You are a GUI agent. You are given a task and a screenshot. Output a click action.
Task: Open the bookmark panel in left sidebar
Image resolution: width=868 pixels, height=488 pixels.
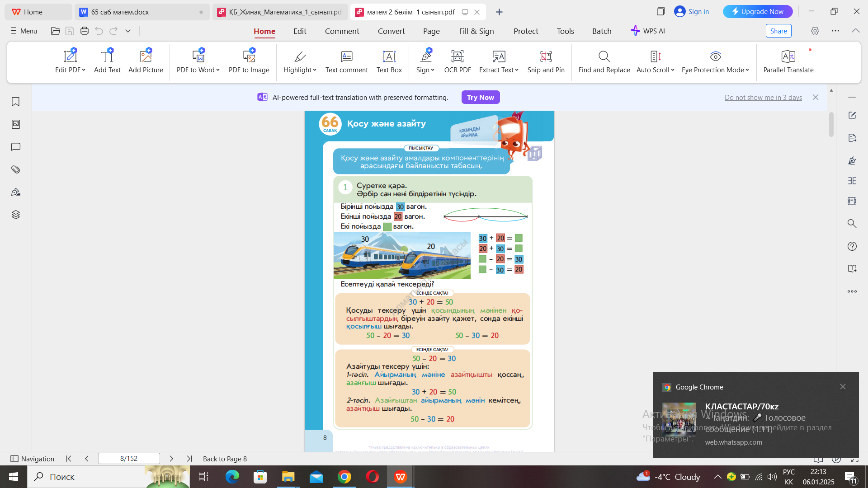16,102
